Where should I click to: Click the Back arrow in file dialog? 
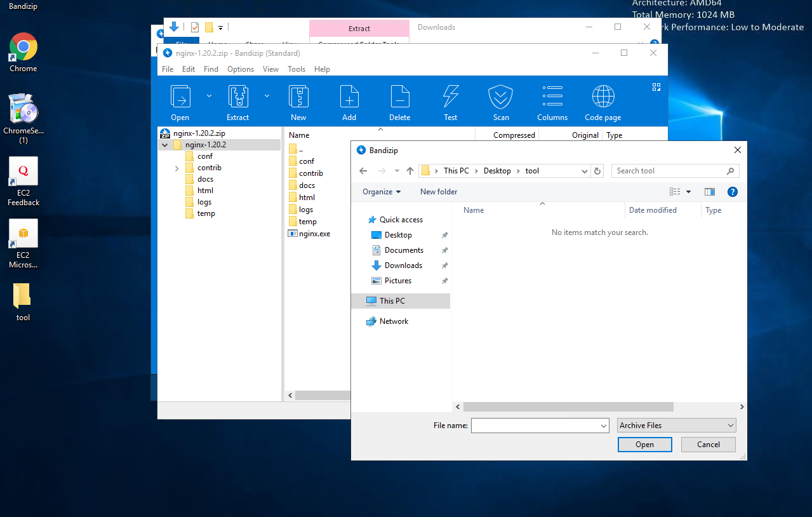tap(363, 171)
